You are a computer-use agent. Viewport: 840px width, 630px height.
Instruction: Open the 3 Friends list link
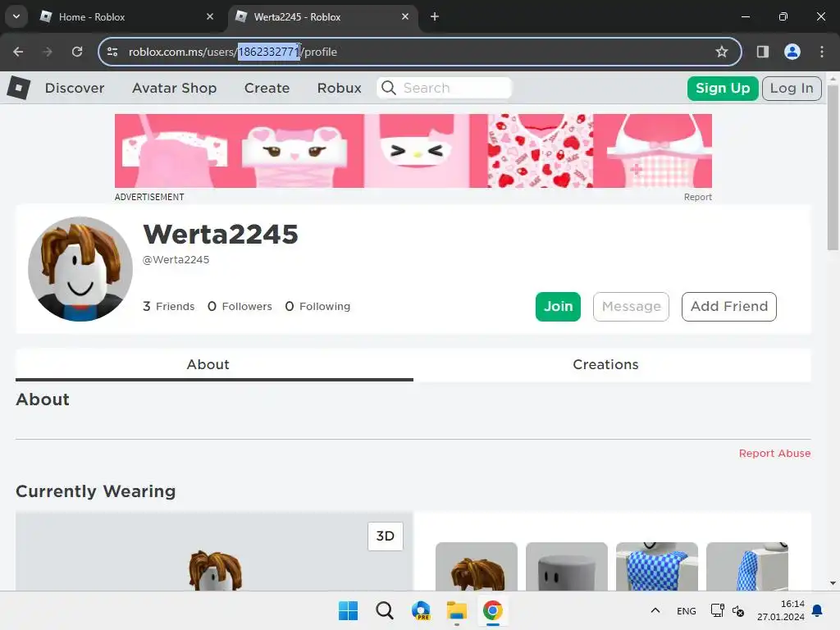pyautogui.click(x=168, y=307)
